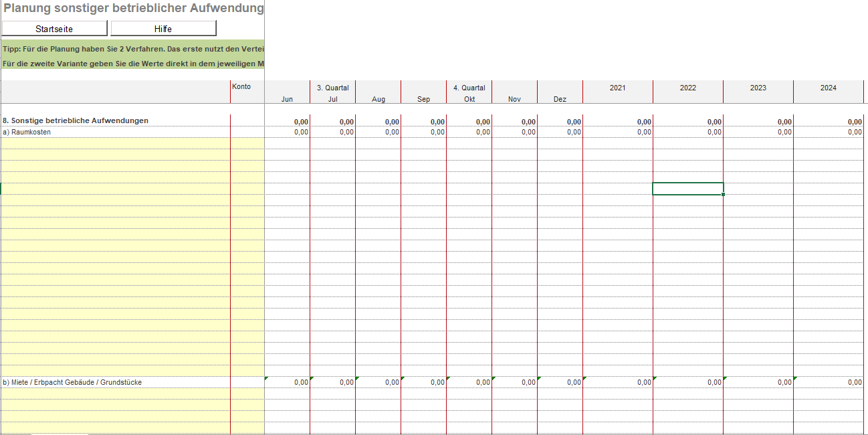This screenshot has height=435, width=868.
Task: Click the 4. Quartal header label
Action: 469,88
